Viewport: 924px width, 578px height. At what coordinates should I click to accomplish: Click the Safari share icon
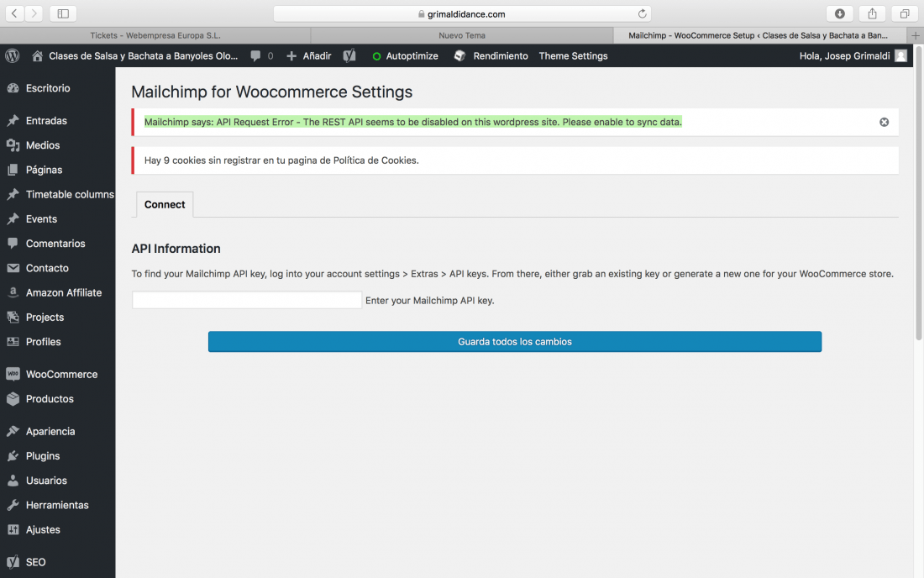click(872, 13)
